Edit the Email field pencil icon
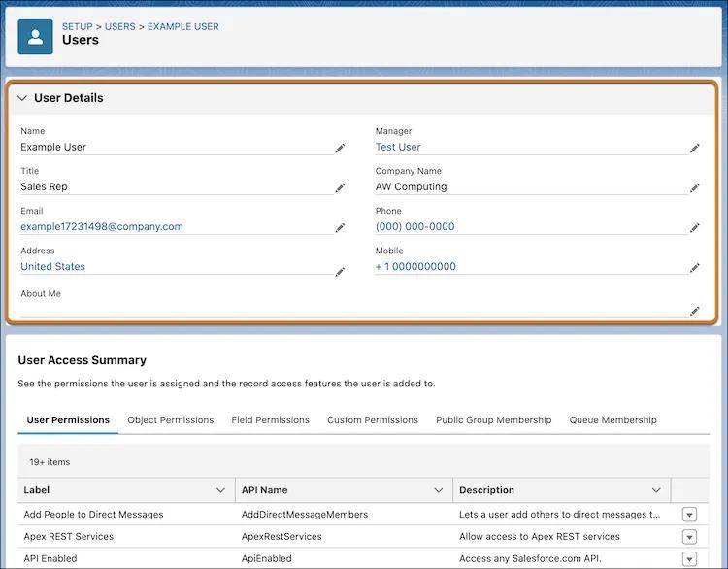Viewport: 728px width, 569px height. coord(340,227)
